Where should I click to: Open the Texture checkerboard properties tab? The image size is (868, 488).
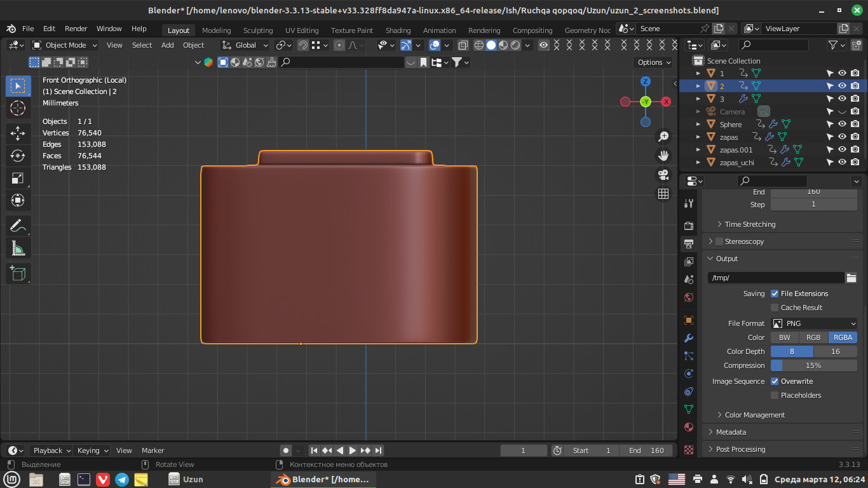[689, 449]
